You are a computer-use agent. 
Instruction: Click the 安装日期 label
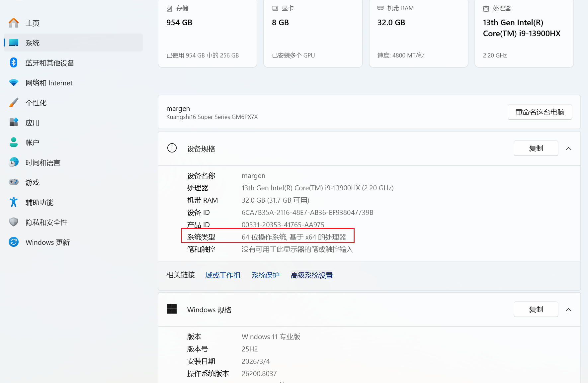point(201,361)
